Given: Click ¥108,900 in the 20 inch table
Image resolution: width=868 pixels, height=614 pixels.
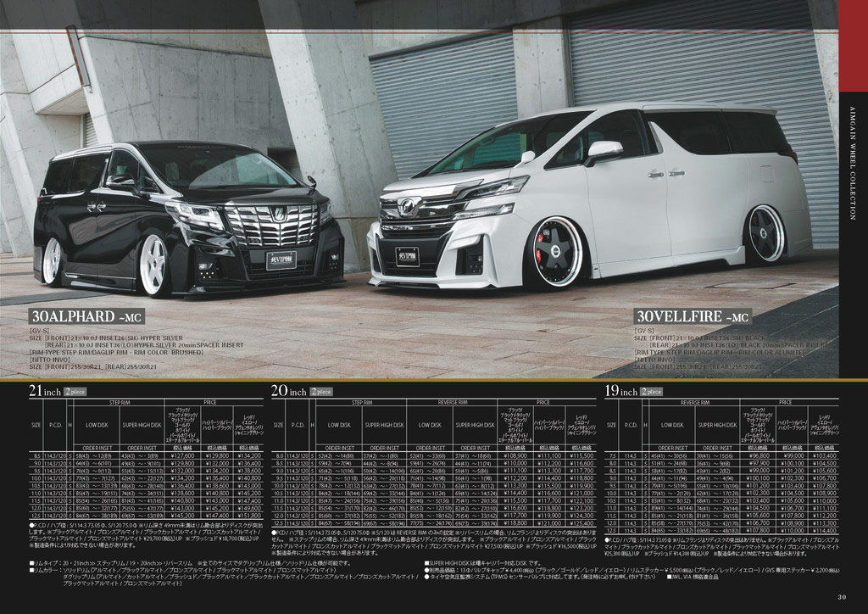Looking at the screenshot, I should click(x=515, y=455).
